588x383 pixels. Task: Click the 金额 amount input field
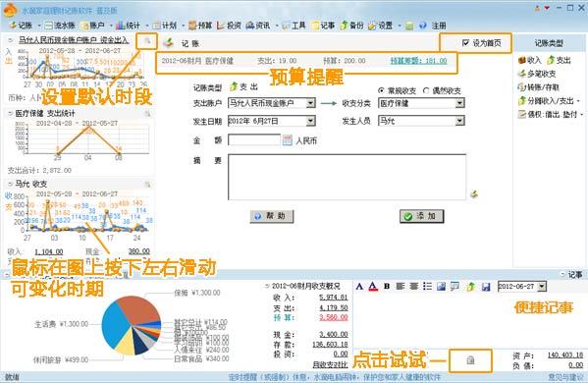click(x=254, y=140)
